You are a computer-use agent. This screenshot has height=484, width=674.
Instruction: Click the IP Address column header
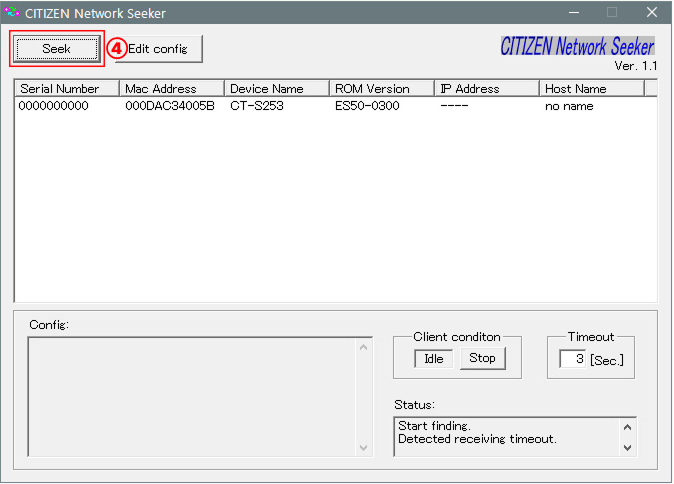[486, 89]
